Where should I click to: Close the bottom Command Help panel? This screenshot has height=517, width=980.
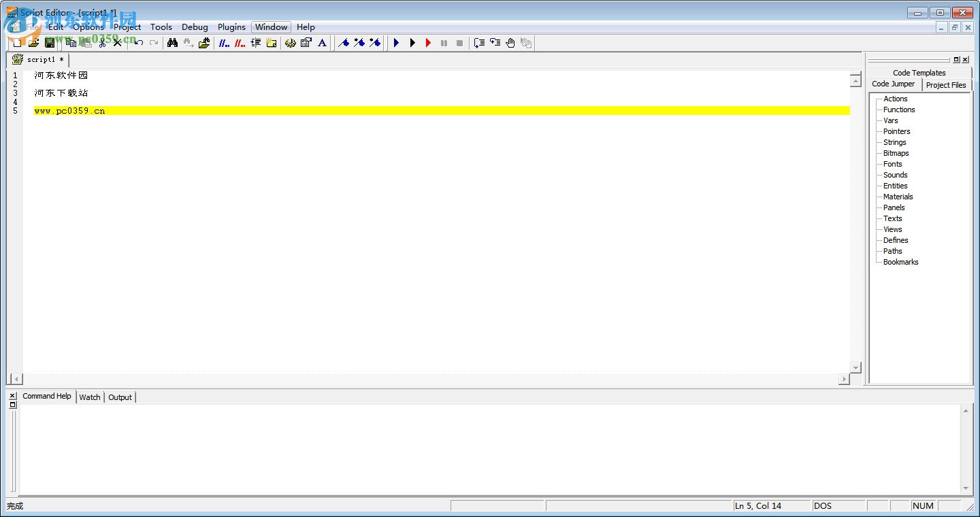(x=12, y=395)
